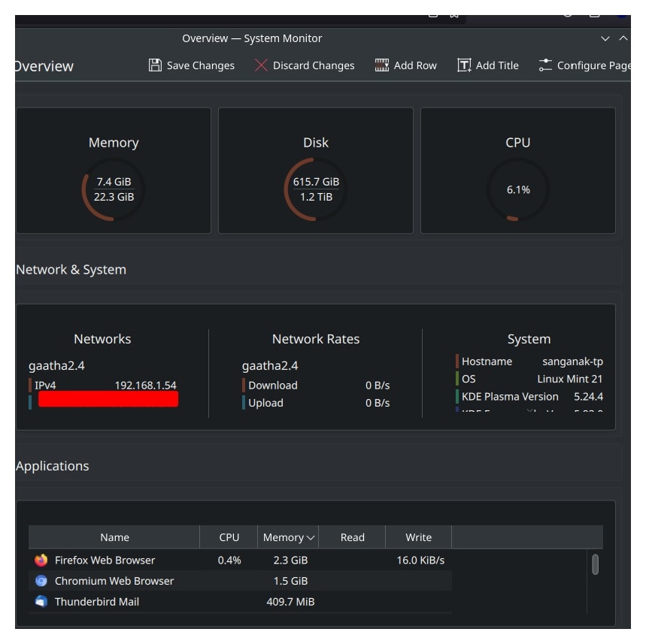Select the Memory usage card

point(114,171)
